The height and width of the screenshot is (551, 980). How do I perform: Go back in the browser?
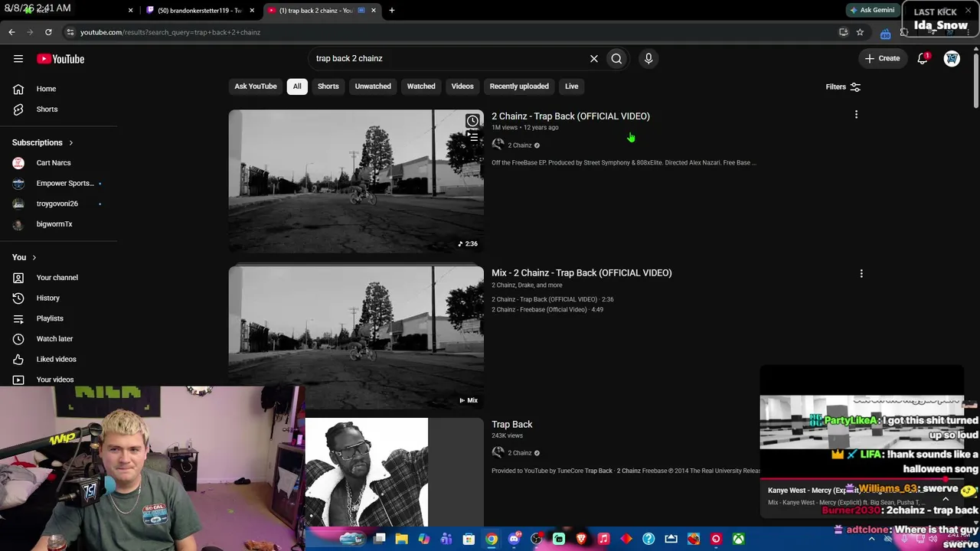tap(11, 32)
